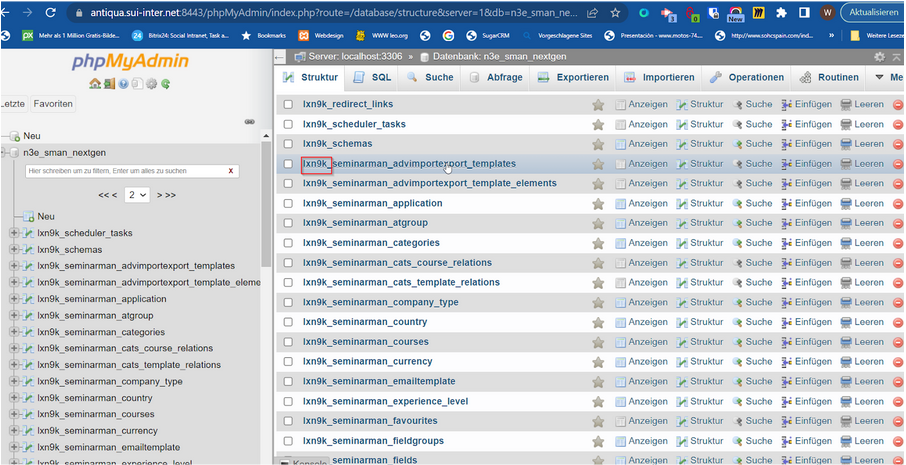Check the lxn9k_seminarman_application checkbox

click(288, 204)
